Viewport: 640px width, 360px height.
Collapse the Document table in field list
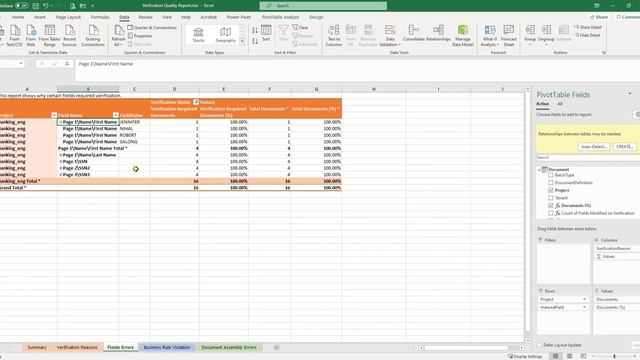pyautogui.click(x=539, y=169)
